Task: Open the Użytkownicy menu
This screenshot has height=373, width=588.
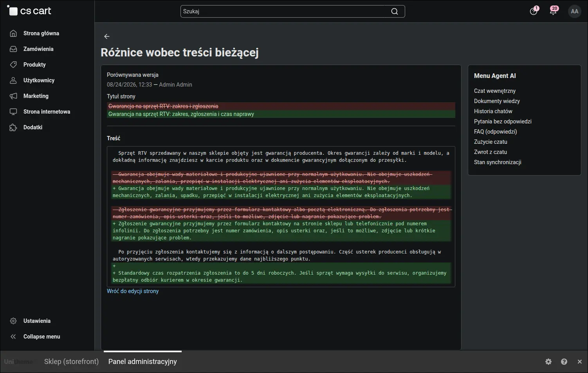Action: (x=39, y=80)
